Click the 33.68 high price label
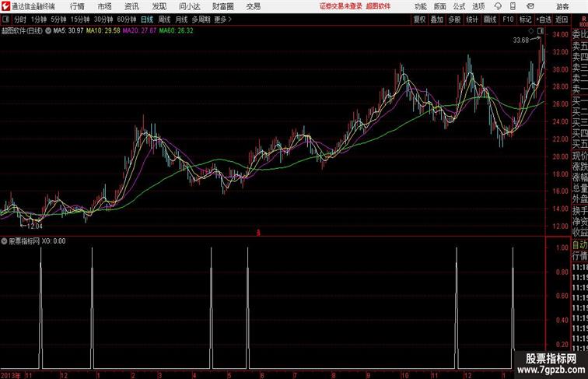 point(521,40)
